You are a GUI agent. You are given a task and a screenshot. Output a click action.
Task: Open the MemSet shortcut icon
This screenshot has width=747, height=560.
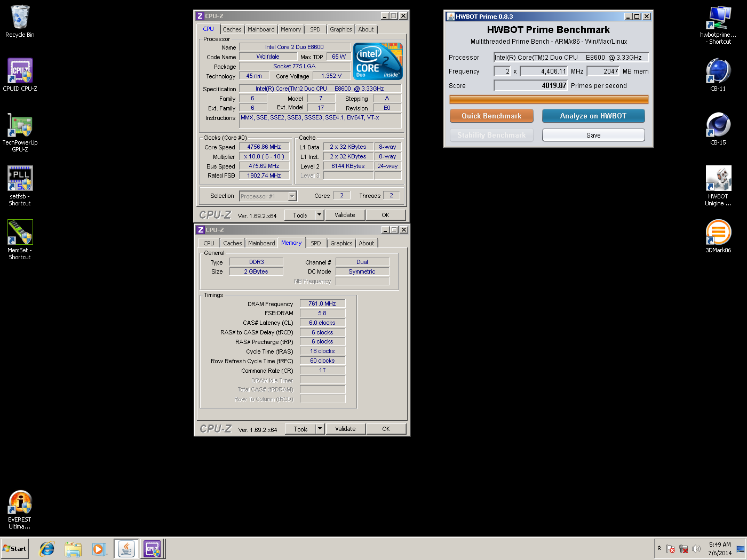point(20,239)
